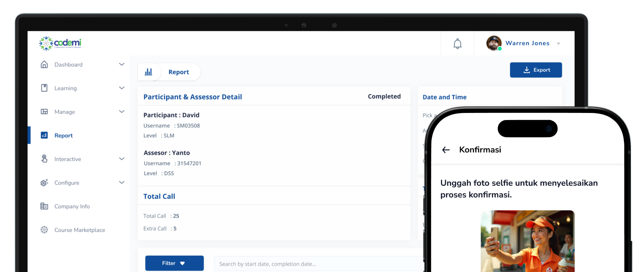Click the Level : SLM text

pos(159,136)
